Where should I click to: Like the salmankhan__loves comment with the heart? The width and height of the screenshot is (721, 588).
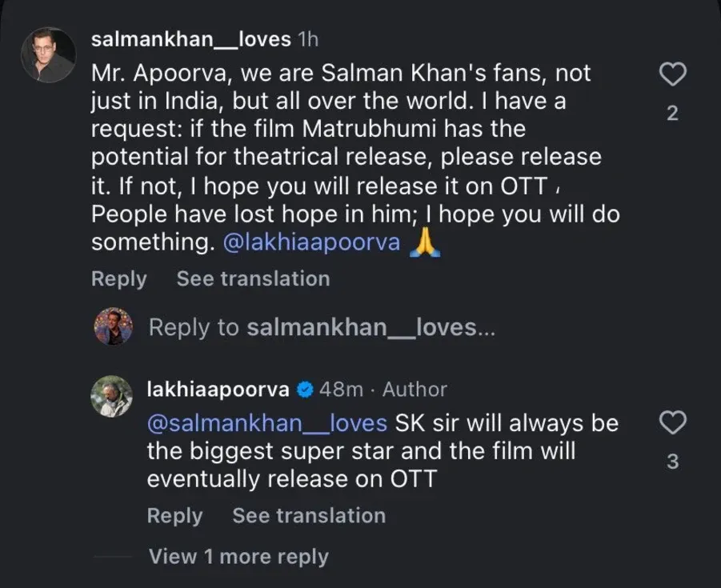pyautogui.click(x=672, y=76)
